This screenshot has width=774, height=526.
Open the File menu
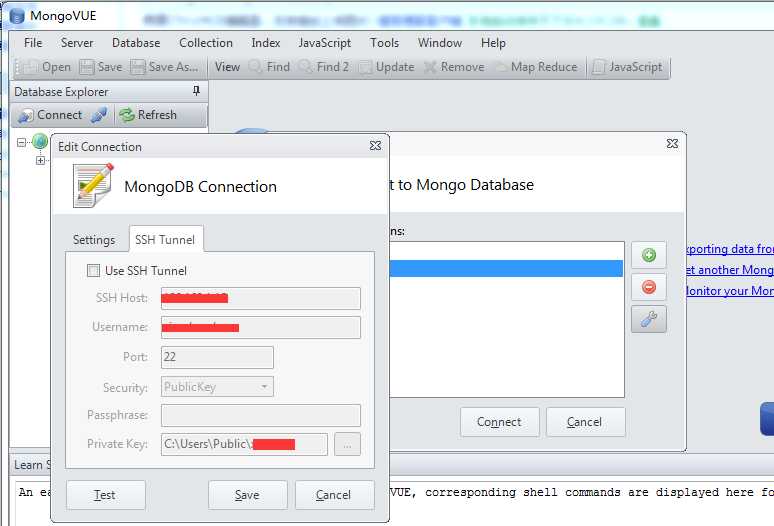tap(33, 43)
